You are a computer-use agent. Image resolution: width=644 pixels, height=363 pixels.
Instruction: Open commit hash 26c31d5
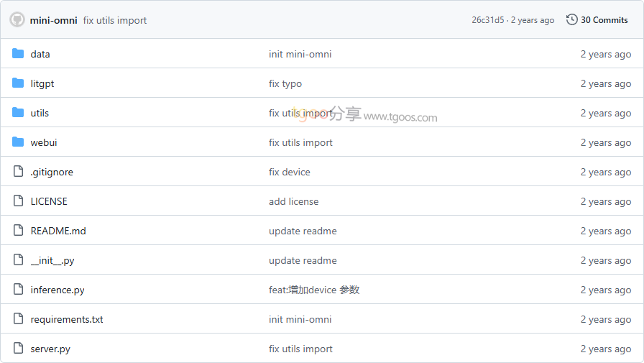[x=488, y=20]
